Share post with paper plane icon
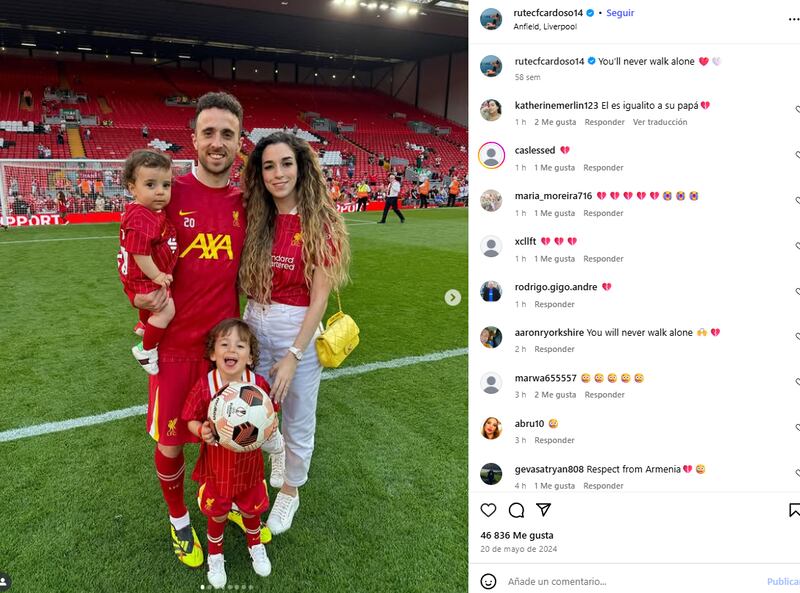This screenshot has width=800, height=593. coord(543,509)
